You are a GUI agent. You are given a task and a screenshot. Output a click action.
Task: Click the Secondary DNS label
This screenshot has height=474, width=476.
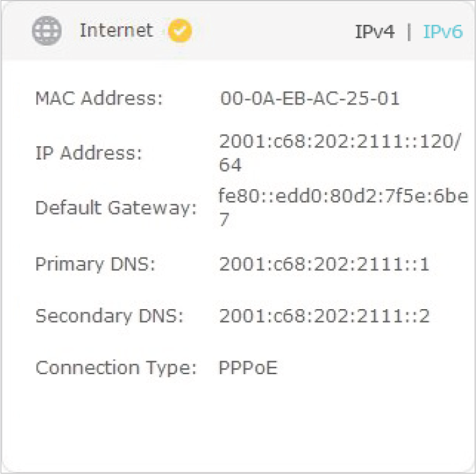[109, 316]
